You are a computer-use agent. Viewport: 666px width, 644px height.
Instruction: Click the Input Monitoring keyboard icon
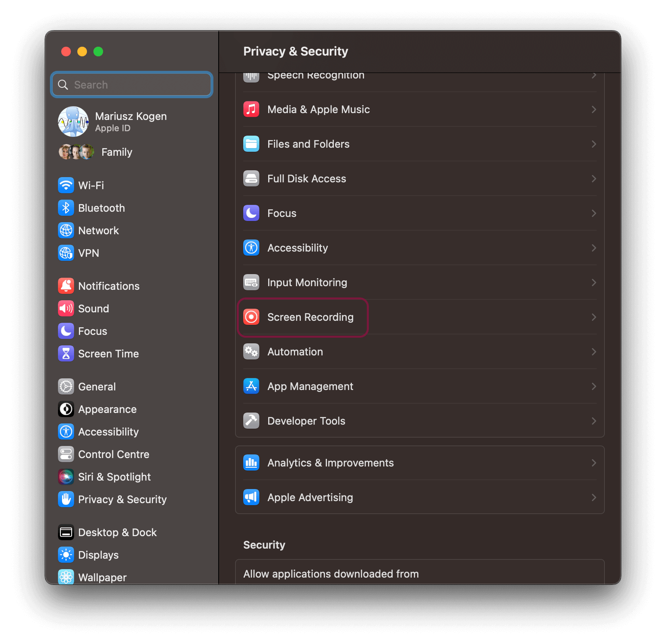pyautogui.click(x=251, y=283)
